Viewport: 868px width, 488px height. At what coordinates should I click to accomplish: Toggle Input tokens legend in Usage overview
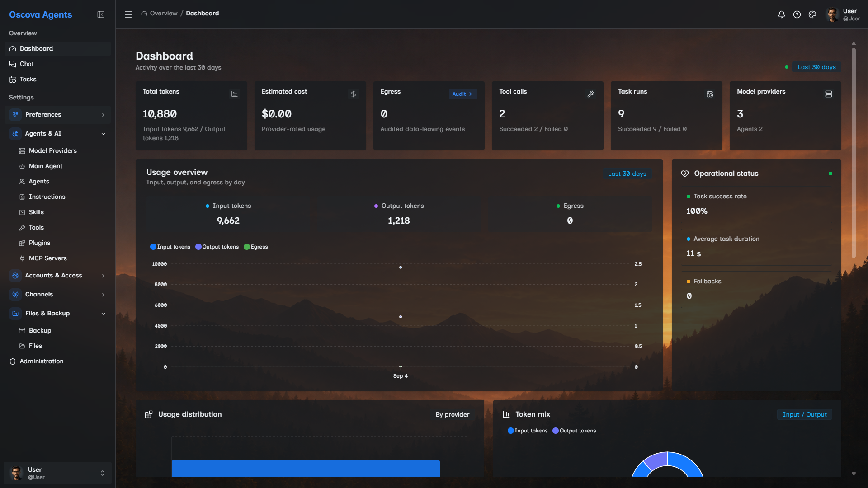pyautogui.click(x=170, y=247)
